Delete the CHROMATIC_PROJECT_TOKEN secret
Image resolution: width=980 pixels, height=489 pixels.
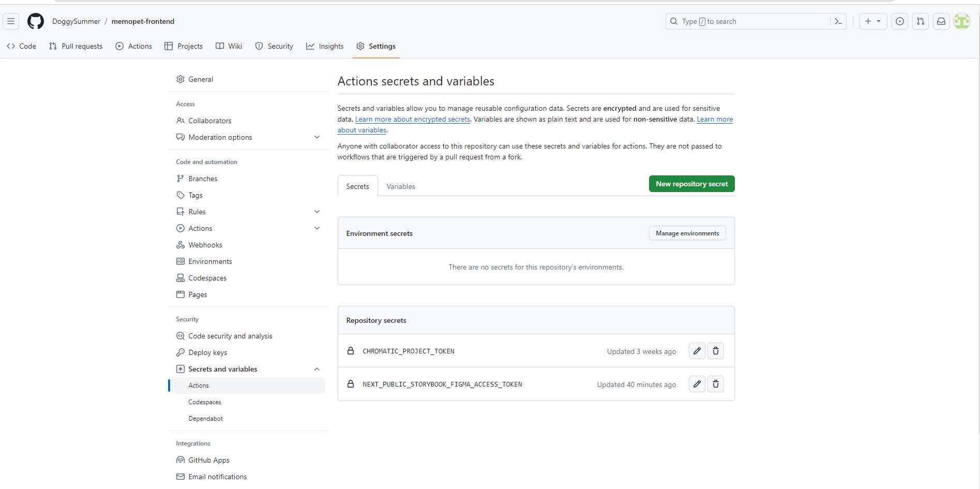tap(716, 351)
